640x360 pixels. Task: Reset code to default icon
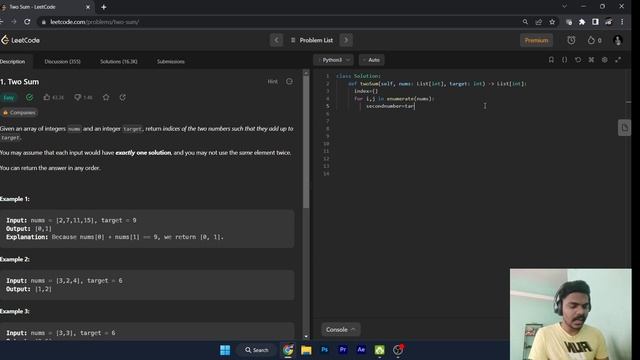pos(578,60)
